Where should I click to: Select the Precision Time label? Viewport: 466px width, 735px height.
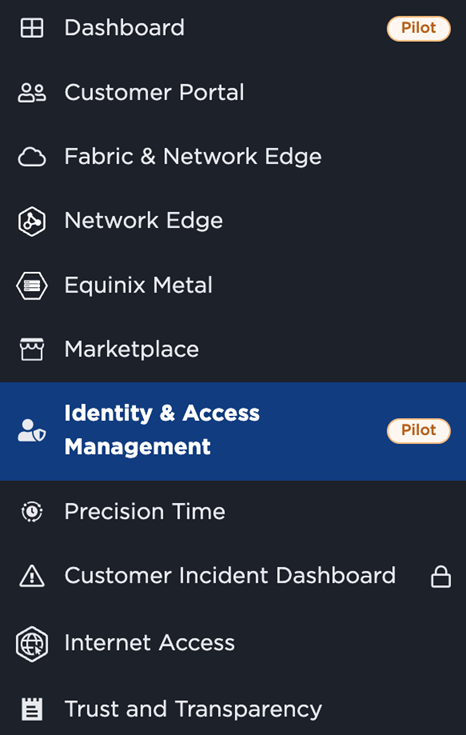(x=145, y=511)
